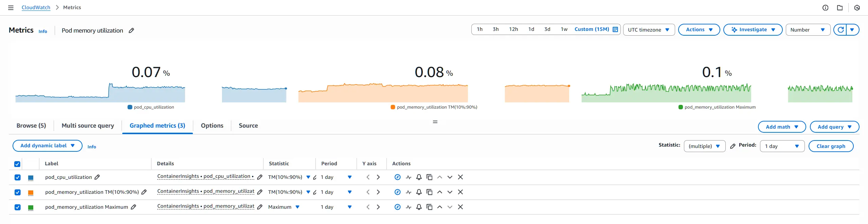This screenshot has height=224, width=868.
Task: Click the orange color swatch for pod_memory_utilization TM
Action: click(x=31, y=192)
